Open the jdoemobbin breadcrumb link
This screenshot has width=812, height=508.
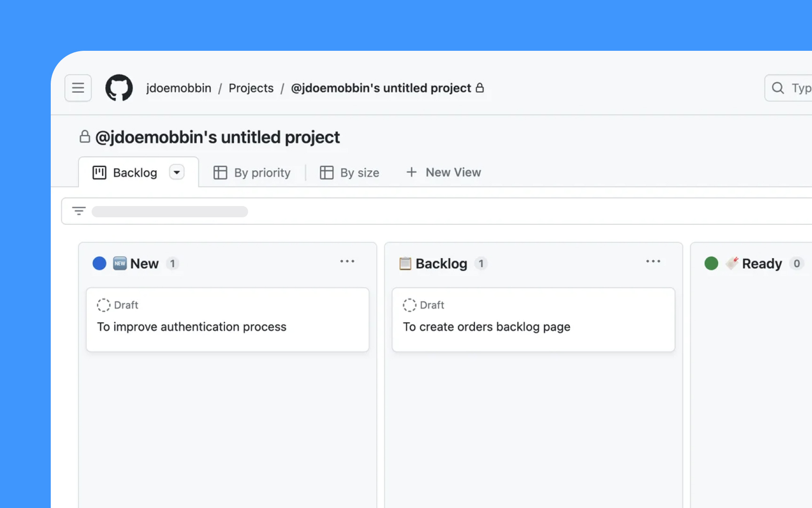[x=179, y=87]
